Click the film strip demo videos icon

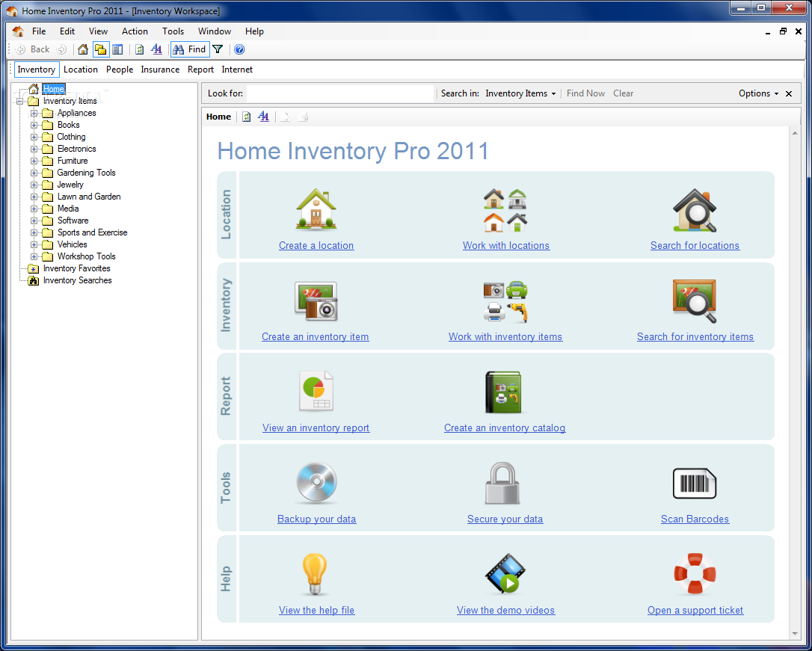[x=505, y=574]
